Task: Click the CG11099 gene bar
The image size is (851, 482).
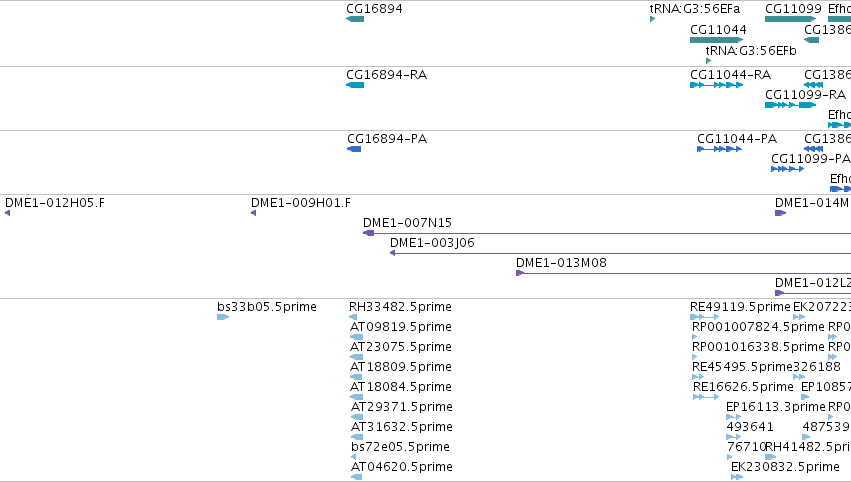Action: click(790, 19)
